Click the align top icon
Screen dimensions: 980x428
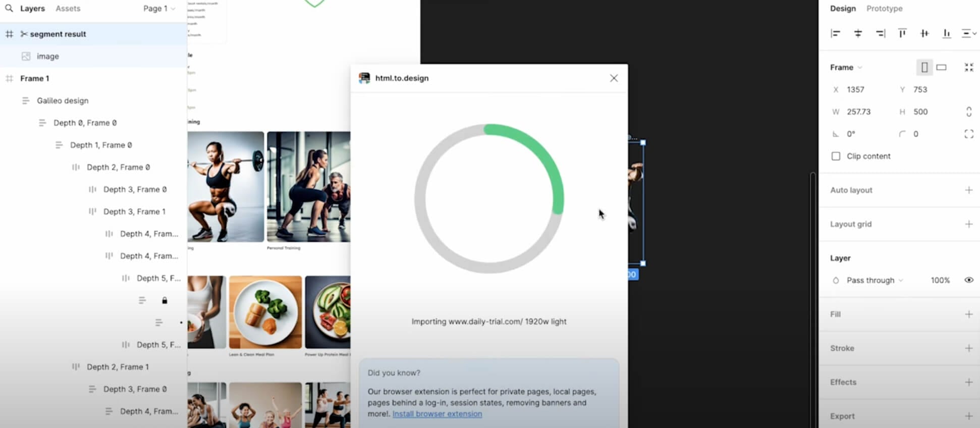(902, 33)
